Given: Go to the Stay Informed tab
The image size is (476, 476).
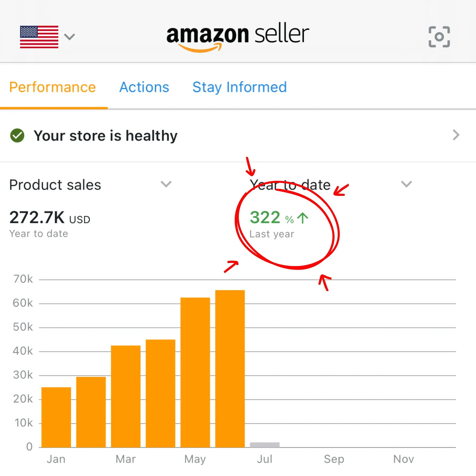Looking at the screenshot, I should coord(239,87).
